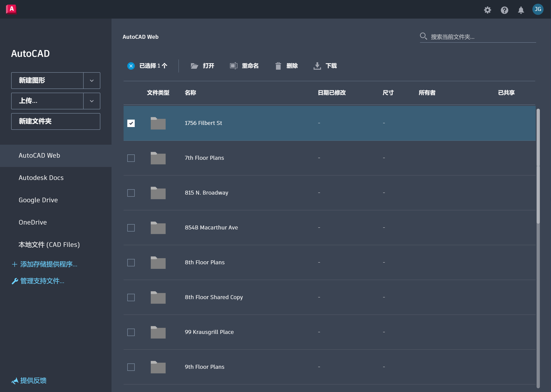Screen dimensions: 551x392
Task: Click the 打开 toolbar label
Action: pos(208,66)
